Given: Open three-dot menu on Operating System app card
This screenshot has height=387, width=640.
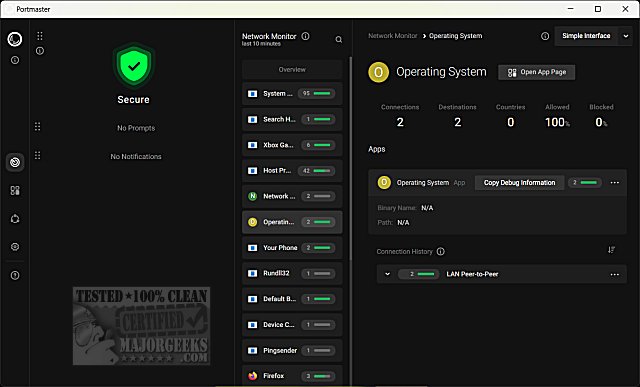Looking at the screenshot, I should tap(615, 182).
